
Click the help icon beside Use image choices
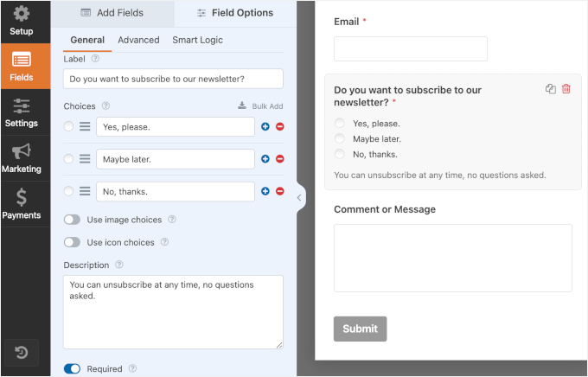pyautogui.click(x=172, y=219)
